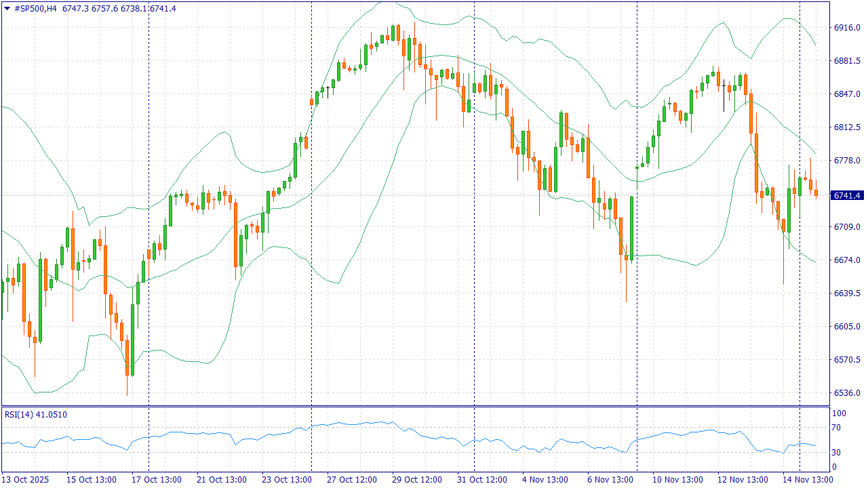Click the last orange candle at chart's right end
This screenshot has height=488, width=868.
(816, 193)
